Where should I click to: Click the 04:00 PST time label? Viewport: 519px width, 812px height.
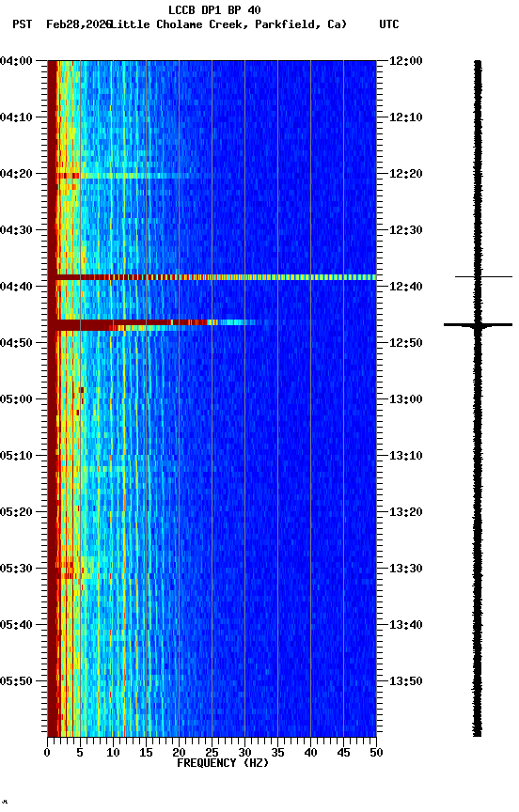(16, 61)
